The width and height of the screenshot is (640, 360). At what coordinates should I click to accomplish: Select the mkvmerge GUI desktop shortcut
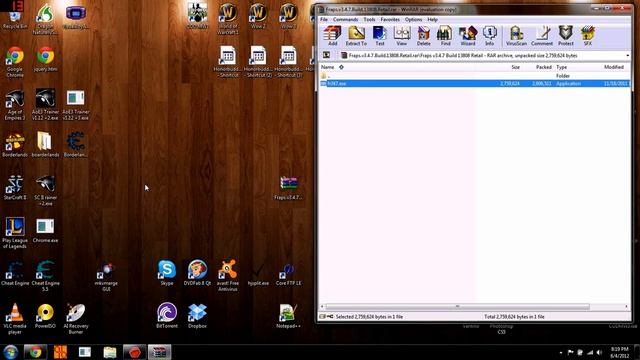pos(106,277)
